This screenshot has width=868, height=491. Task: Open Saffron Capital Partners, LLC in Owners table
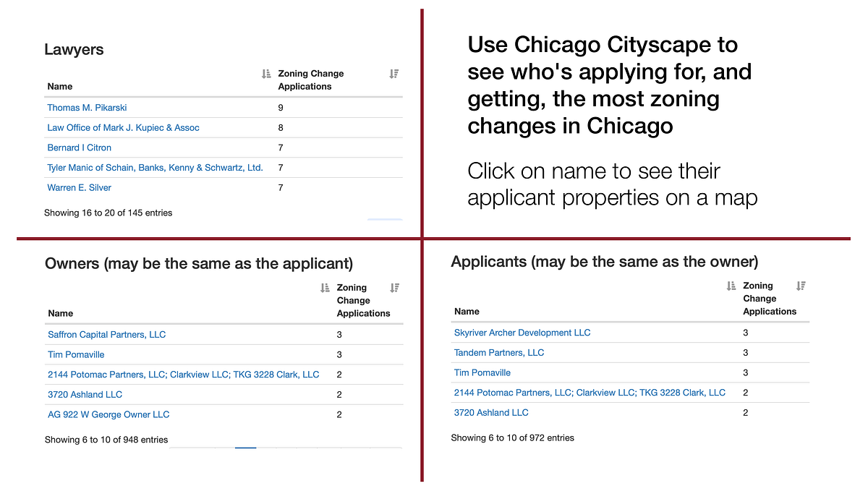click(106, 334)
